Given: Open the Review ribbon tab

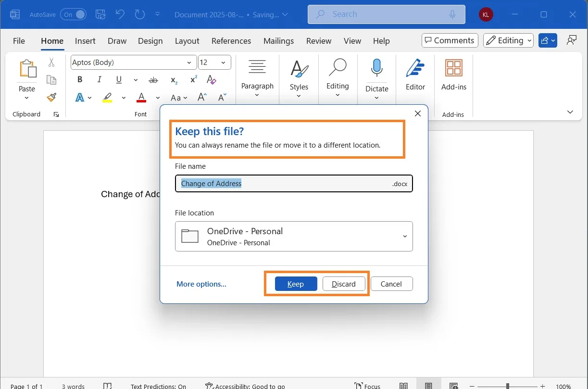Looking at the screenshot, I should pyautogui.click(x=318, y=41).
